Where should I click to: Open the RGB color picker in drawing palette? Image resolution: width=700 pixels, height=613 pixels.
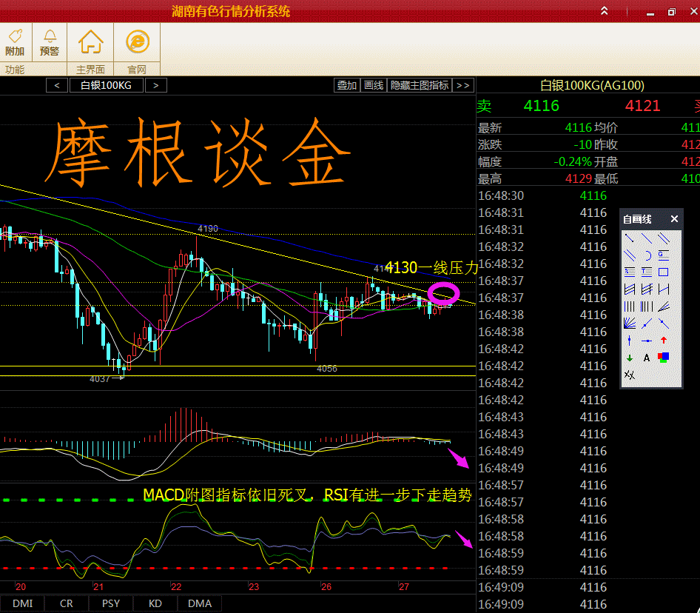click(664, 358)
